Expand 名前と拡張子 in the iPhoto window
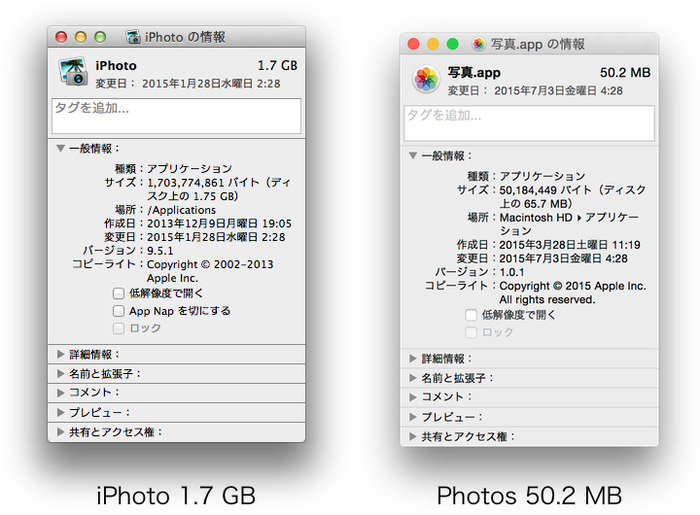 click(61, 374)
